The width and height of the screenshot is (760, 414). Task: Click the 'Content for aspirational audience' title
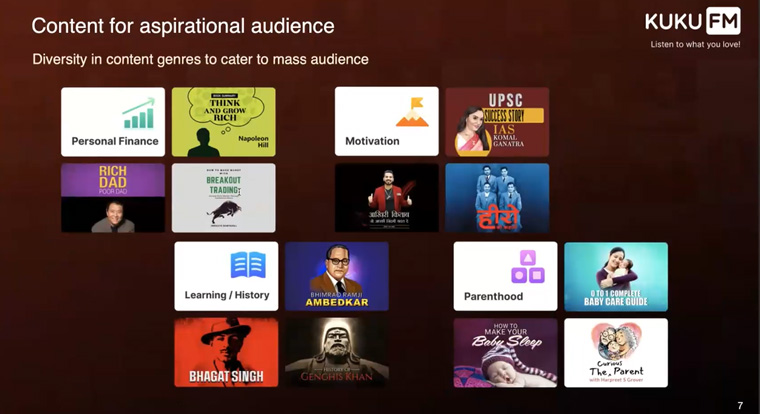[x=183, y=26]
